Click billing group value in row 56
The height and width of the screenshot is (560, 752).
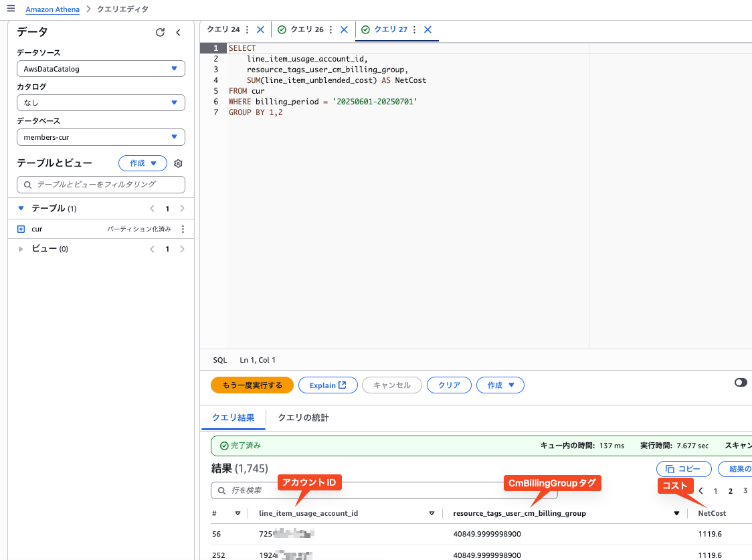tap(487, 534)
